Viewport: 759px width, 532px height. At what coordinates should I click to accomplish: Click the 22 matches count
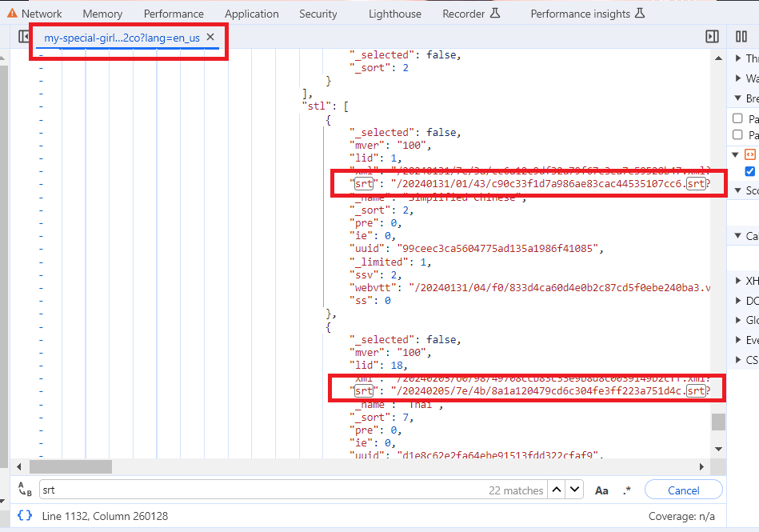[516, 490]
